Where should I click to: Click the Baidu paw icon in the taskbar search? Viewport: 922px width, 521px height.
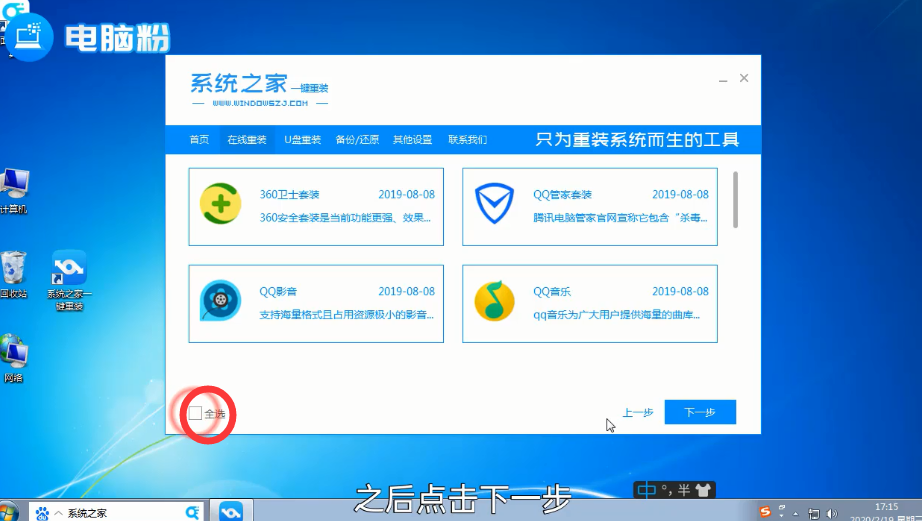(42, 513)
